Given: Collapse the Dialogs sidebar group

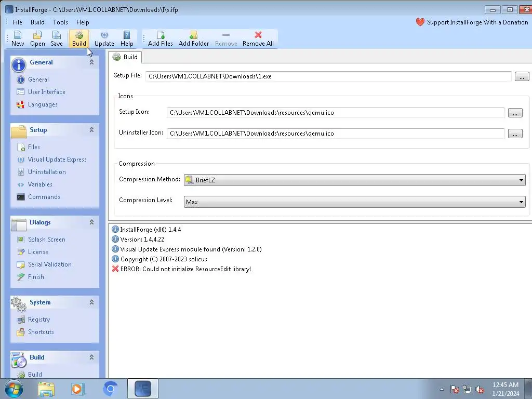Looking at the screenshot, I should pyautogui.click(x=91, y=222).
